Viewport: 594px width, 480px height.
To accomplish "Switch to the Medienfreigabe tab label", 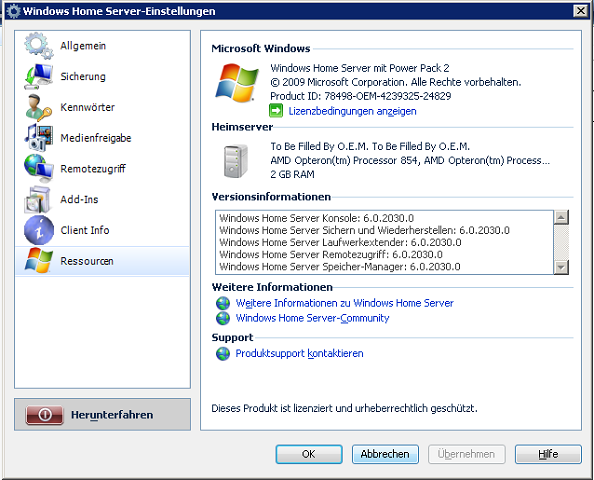I will tap(96, 138).
